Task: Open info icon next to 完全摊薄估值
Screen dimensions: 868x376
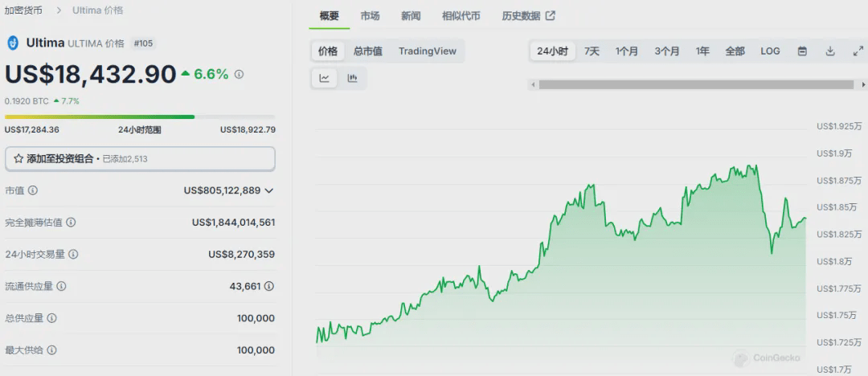Action: point(71,223)
